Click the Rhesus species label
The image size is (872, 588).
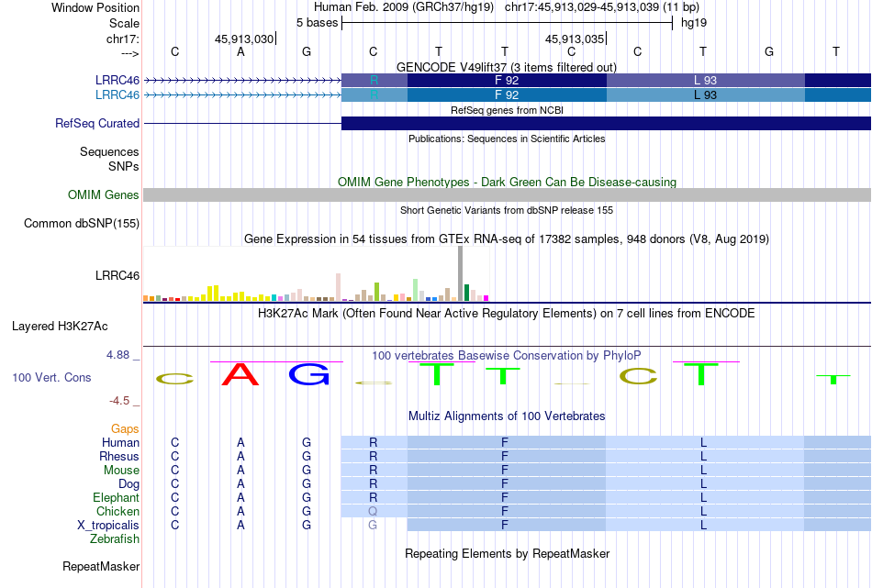tap(119, 456)
